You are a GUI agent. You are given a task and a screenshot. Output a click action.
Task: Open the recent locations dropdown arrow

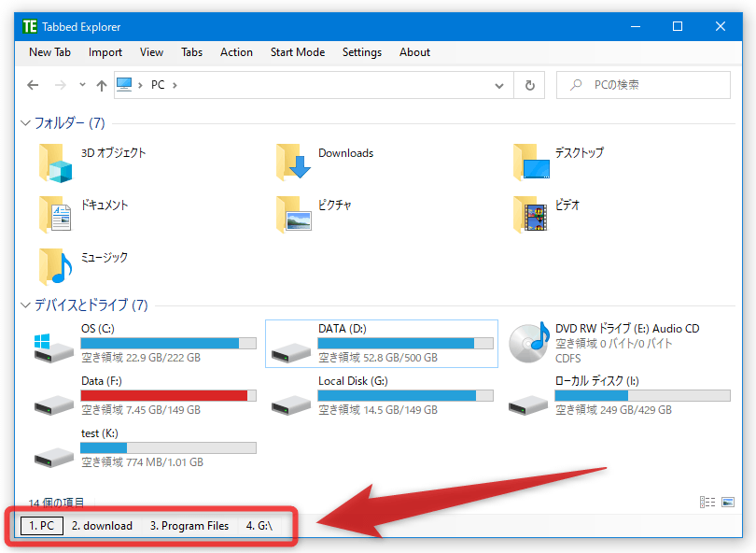coord(82,85)
